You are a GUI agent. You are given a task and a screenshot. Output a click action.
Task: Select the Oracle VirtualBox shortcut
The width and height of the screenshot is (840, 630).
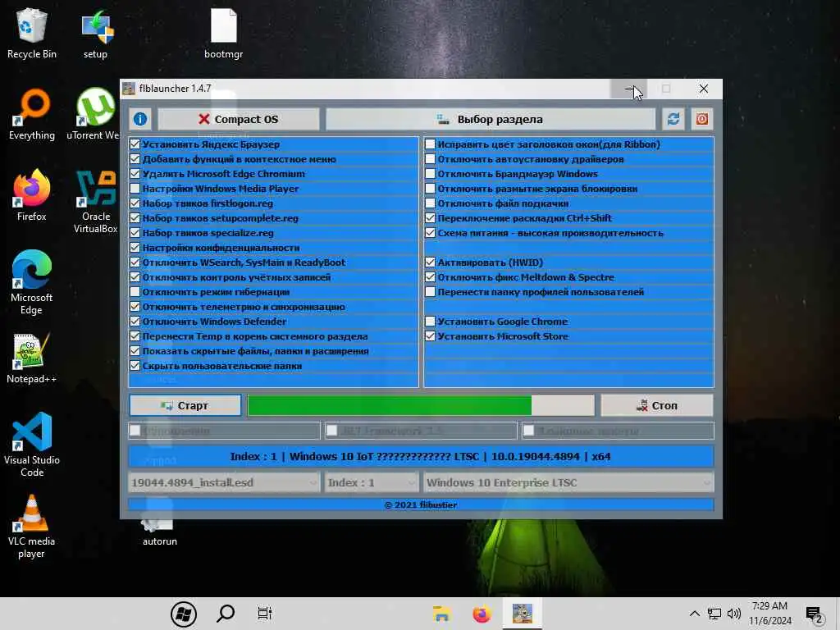pos(95,202)
